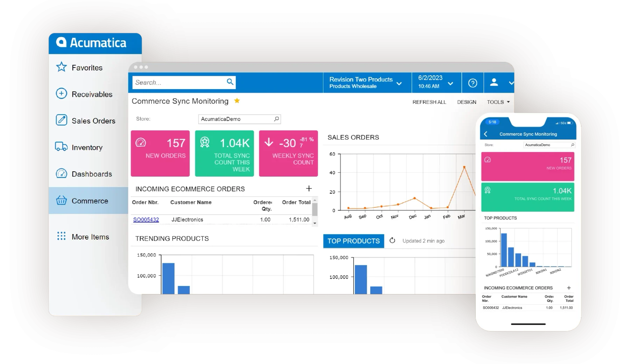Expand the user menu chevron
The height and width of the screenshot is (364, 630).
coord(511,83)
